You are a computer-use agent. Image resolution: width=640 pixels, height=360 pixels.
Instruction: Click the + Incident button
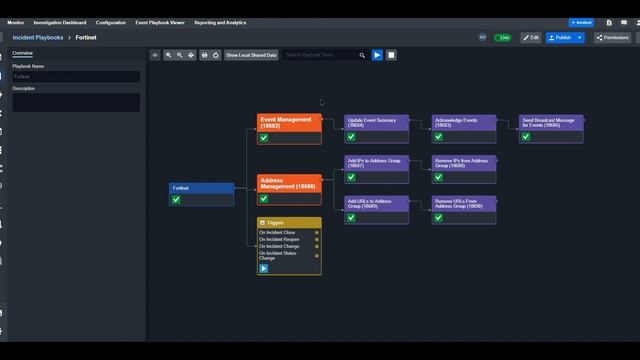click(581, 22)
